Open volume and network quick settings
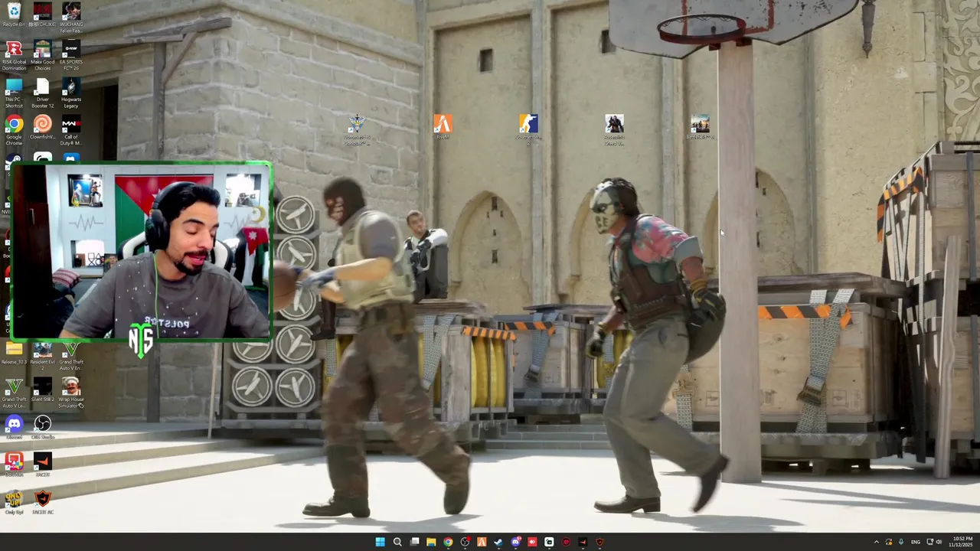This screenshot has height=551, width=980. [x=934, y=542]
